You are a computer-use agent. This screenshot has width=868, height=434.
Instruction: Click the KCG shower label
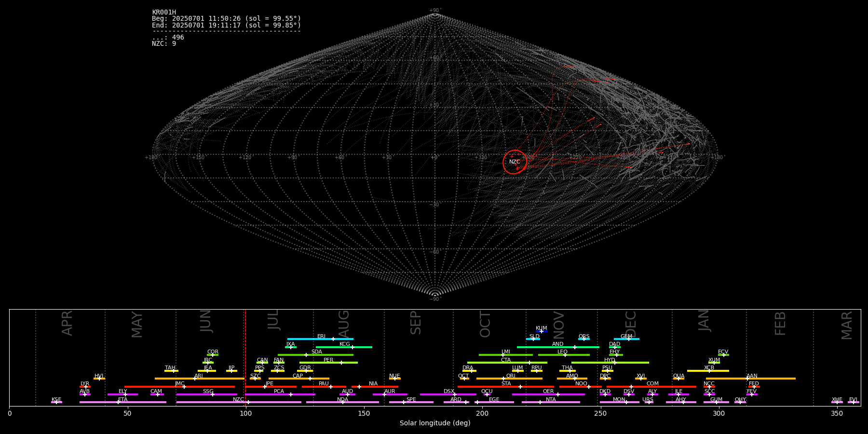tap(345, 344)
